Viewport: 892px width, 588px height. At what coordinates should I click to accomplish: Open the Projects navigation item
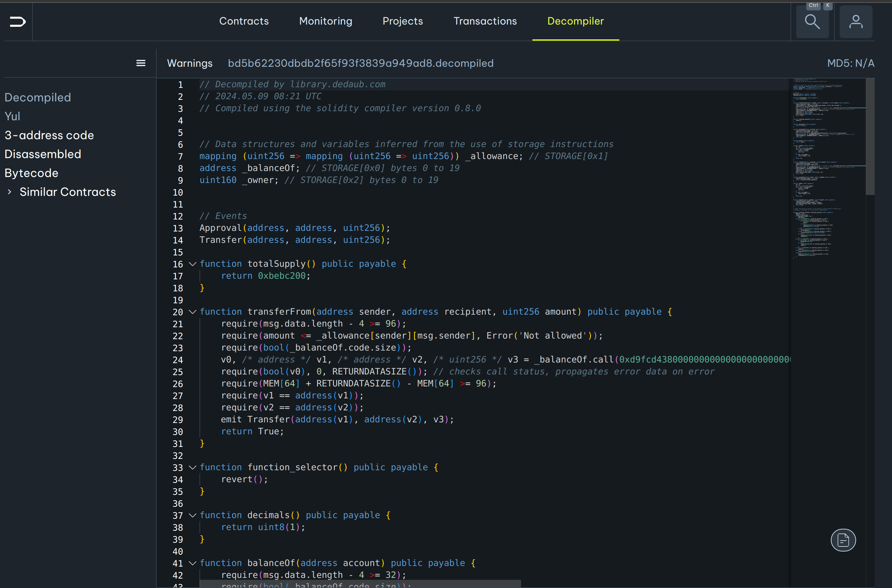click(x=403, y=21)
